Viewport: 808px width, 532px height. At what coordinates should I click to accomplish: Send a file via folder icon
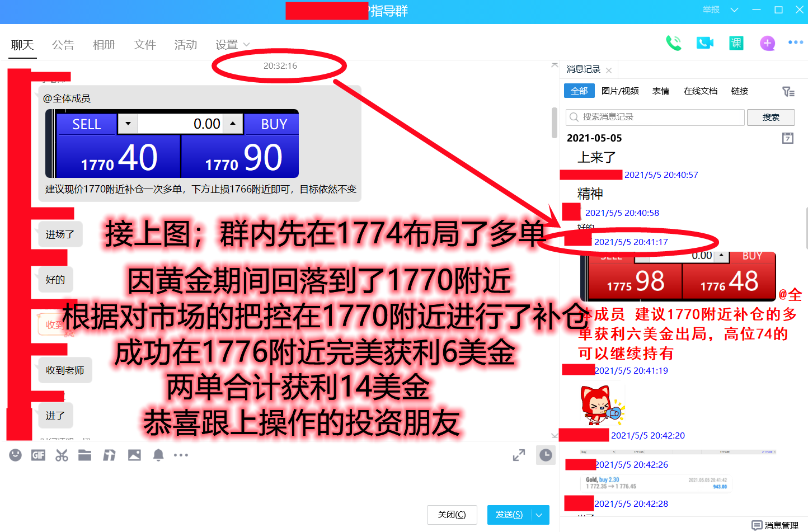[84, 455]
